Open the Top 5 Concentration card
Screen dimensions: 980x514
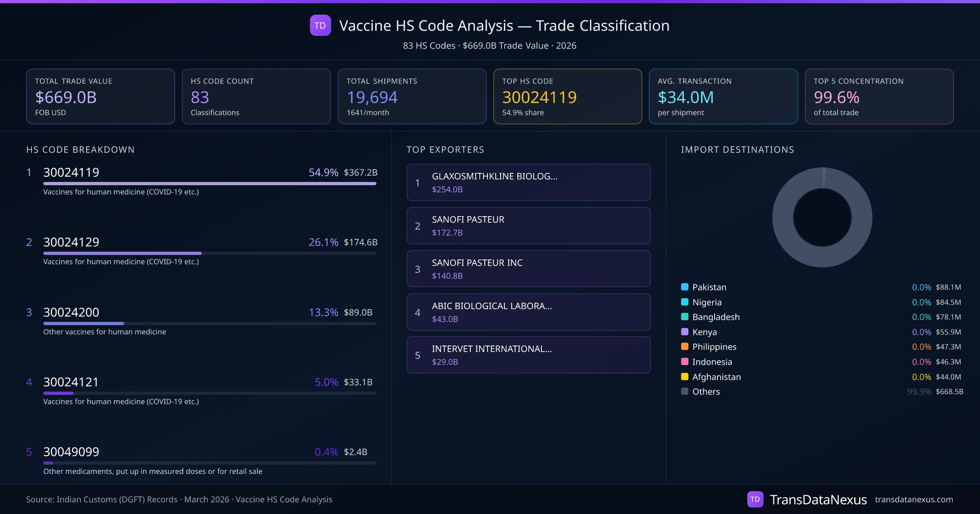[x=880, y=96]
